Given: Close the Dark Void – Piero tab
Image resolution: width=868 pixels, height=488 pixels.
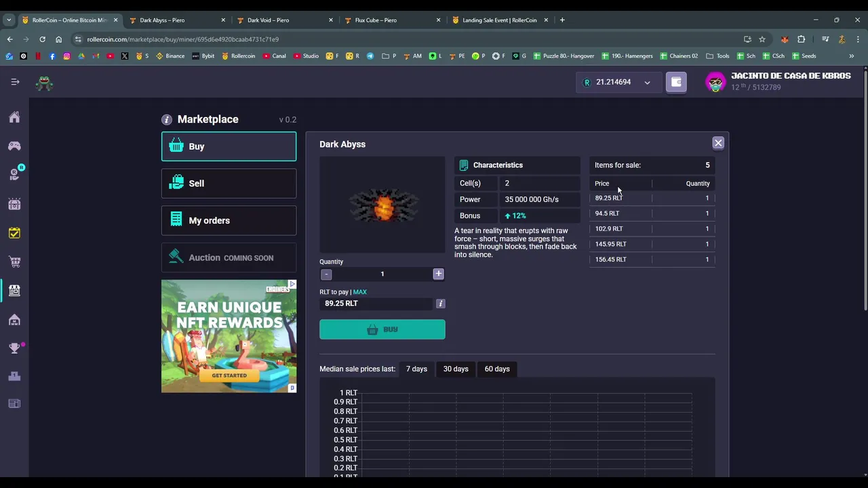Looking at the screenshot, I should (x=331, y=20).
